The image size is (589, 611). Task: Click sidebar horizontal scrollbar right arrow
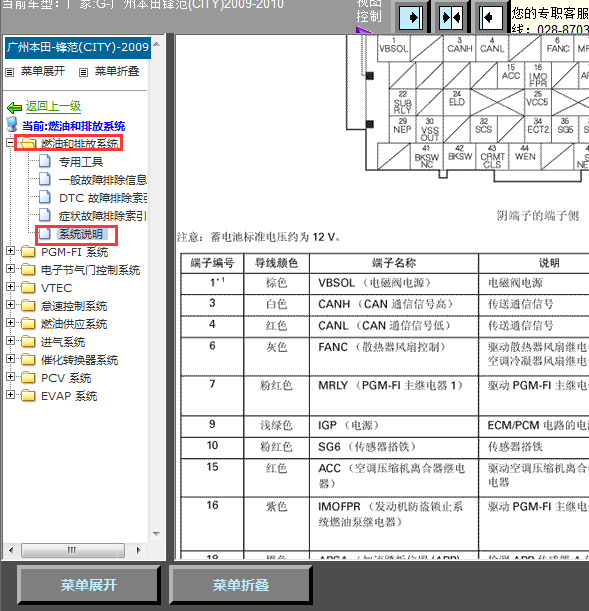coord(138,550)
